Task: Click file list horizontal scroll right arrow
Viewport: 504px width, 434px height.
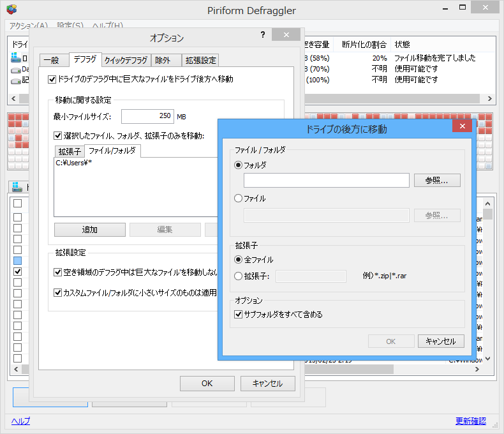Action: 477,370
